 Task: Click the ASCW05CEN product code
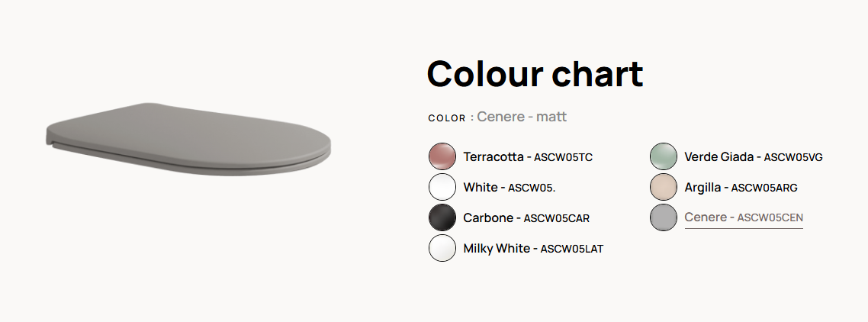pos(770,217)
